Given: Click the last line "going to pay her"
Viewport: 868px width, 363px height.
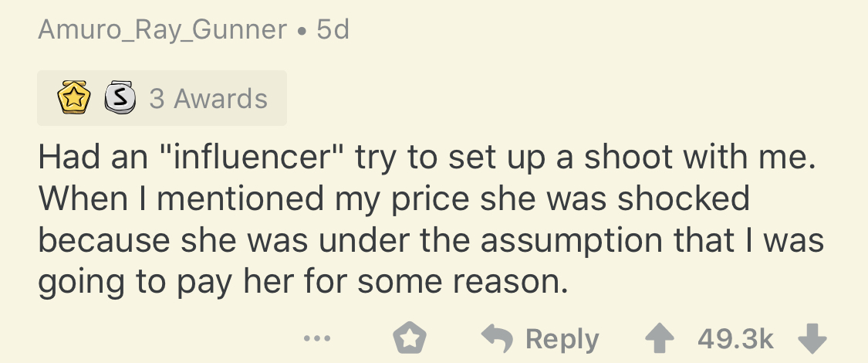Looking at the screenshot, I should point(302,281).
